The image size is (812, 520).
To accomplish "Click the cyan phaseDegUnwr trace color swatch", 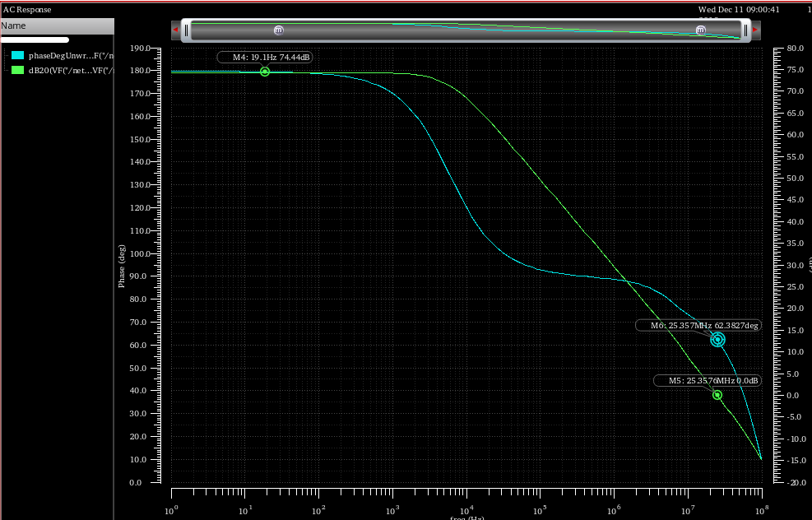I will (17, 55).
